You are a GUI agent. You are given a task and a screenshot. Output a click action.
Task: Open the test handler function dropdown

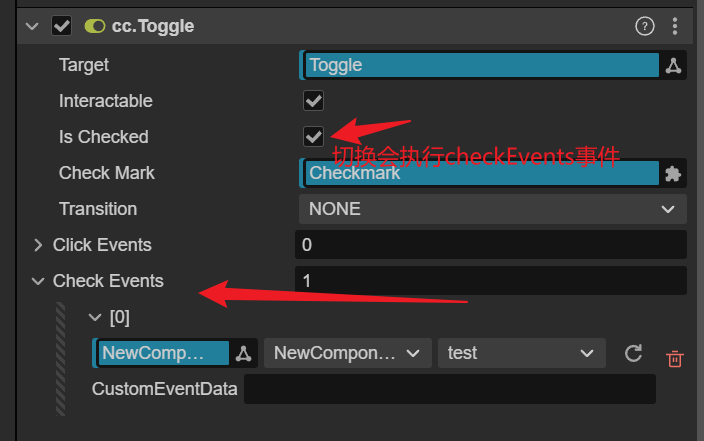(521, 353)
